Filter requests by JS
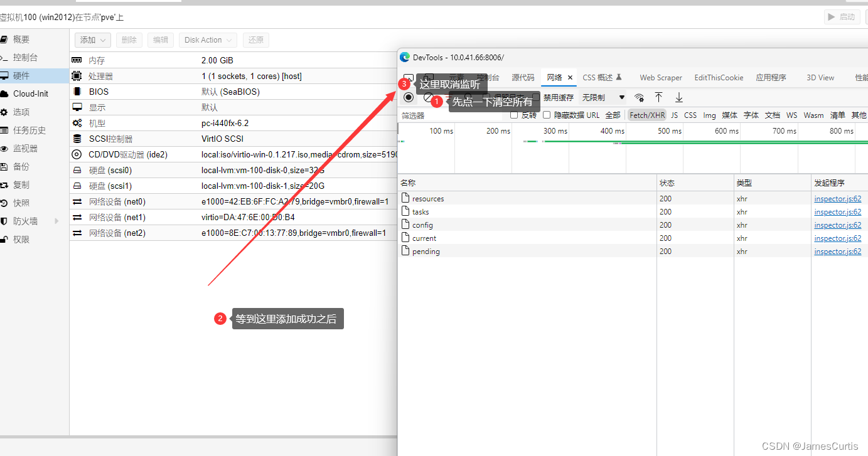This screenshot has width=868, height=456. (x=674, y=115)
